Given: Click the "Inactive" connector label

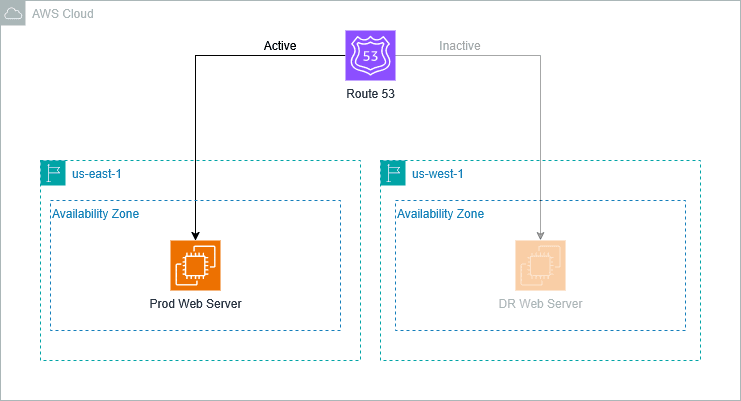Looking at the screenshot, I should (x=460, y=46).
